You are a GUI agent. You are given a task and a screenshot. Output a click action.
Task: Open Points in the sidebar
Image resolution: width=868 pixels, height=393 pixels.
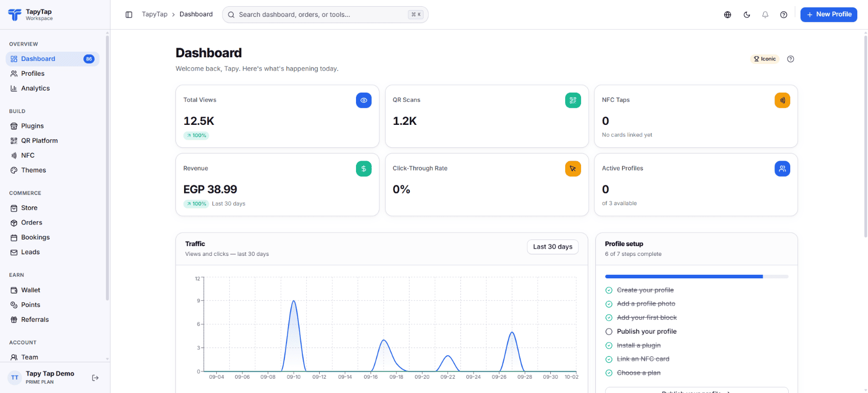coord(53,305)
